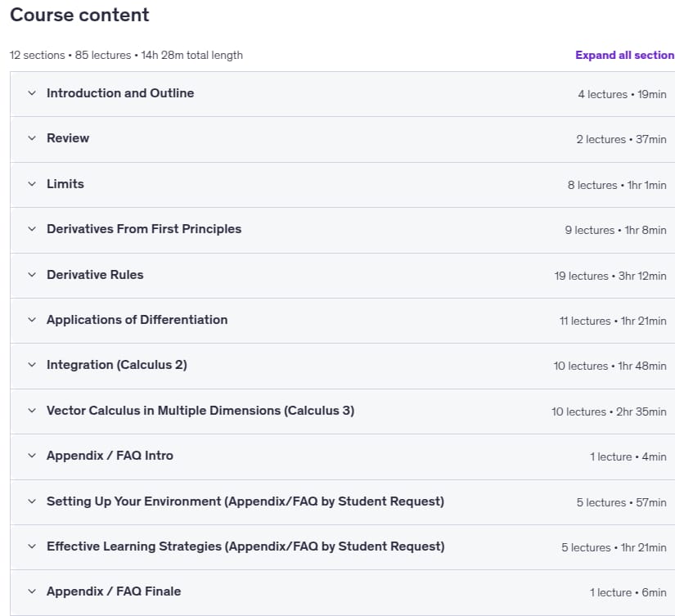This screenshot has height=616, width=675.
Task: Select the Limits section title
Action: coord(65,184)
